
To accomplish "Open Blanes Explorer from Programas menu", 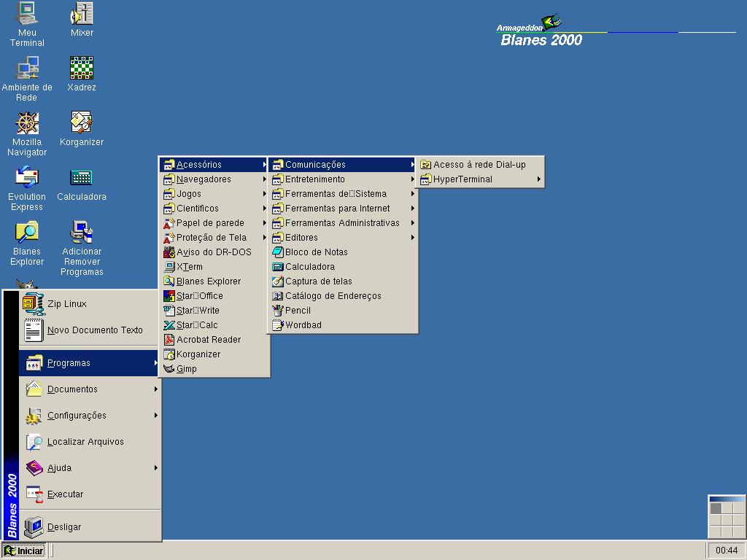I will coord(214,281).
